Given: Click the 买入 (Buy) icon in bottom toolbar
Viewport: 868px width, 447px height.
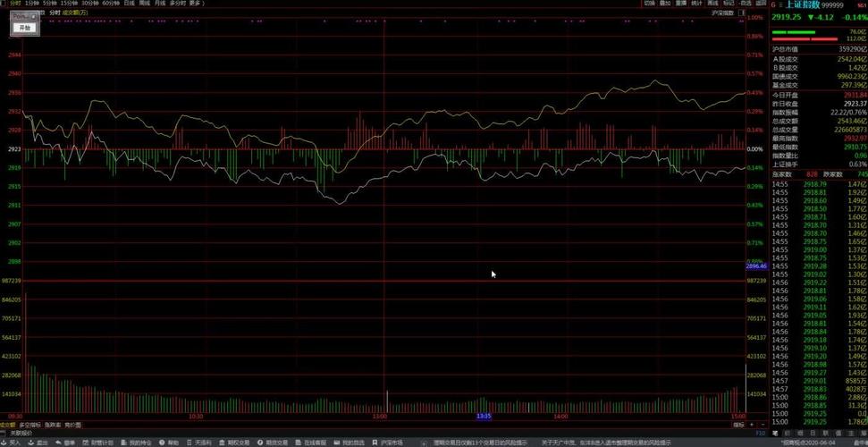Looking at the screenshot, I should tap(11, 443).
